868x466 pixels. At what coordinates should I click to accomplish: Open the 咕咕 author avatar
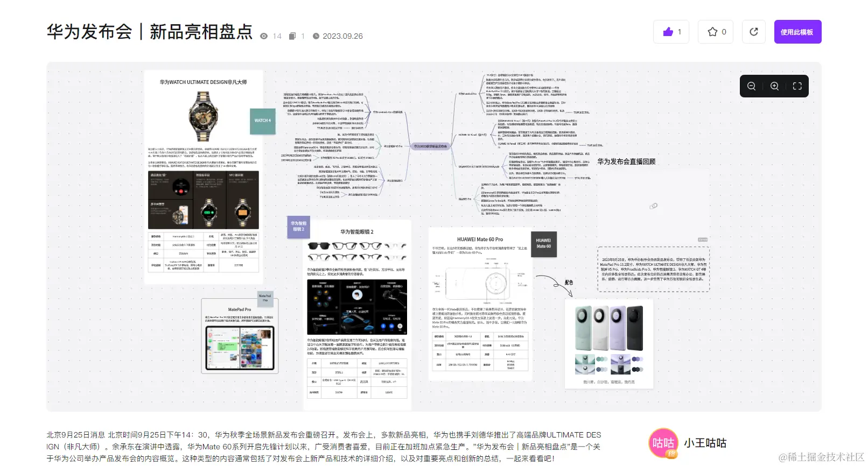pos(663,443)
